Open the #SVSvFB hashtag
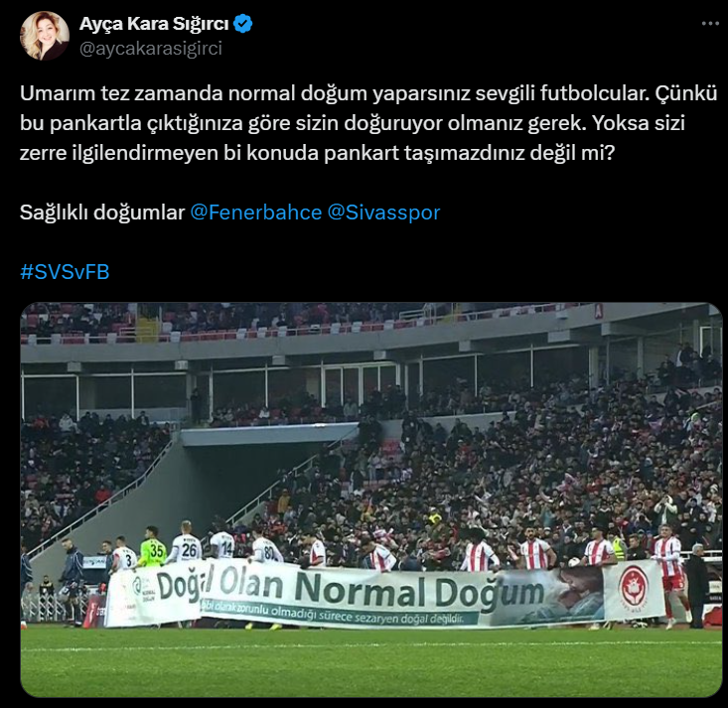Screen dimensions: 728x708 [x=65, y=272]
